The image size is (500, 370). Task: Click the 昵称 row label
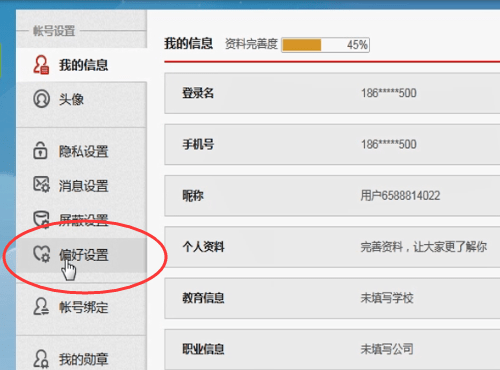[193, 196]
